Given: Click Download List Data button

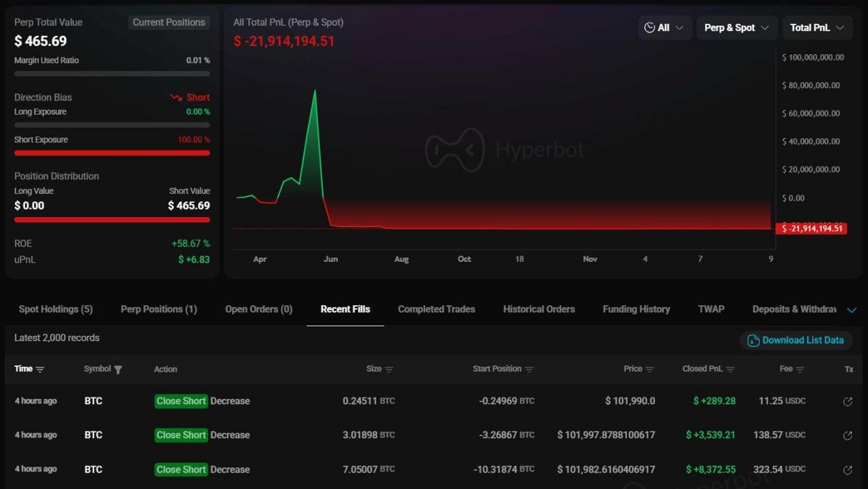Looking at the screenshot, I should point(795,340).
